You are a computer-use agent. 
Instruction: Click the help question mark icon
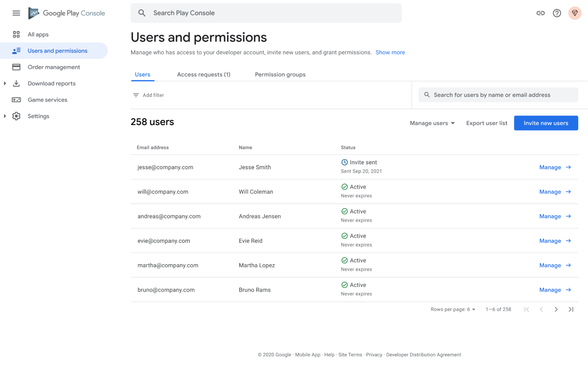tap(557, 12)
